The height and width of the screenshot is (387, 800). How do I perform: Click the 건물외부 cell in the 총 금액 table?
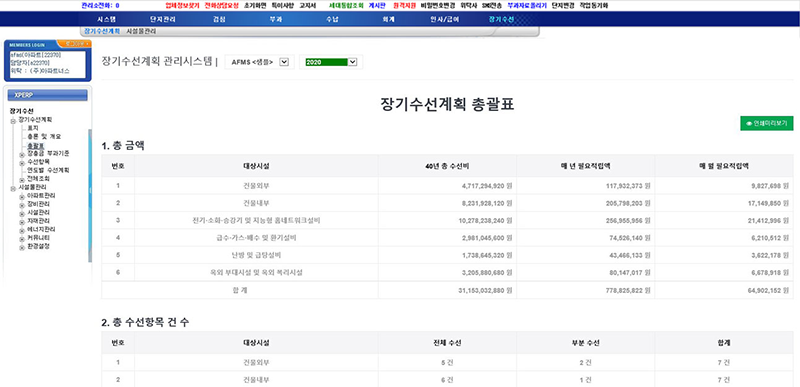tap(256, 186)
